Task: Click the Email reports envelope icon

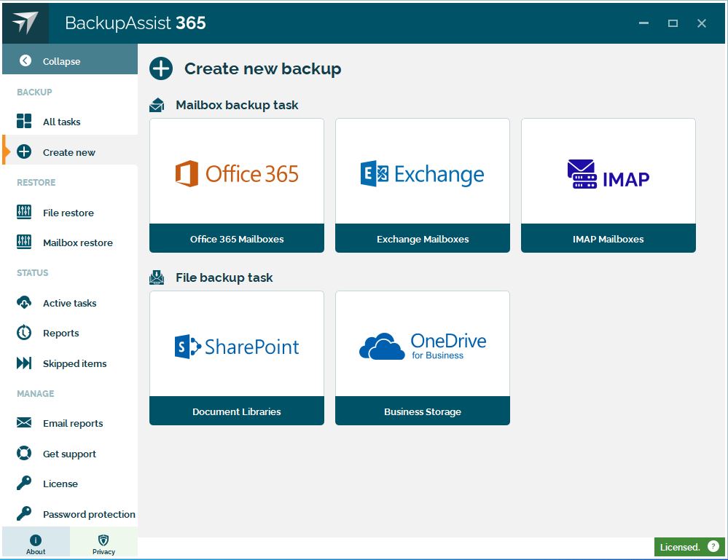Action: coord(24,422)
